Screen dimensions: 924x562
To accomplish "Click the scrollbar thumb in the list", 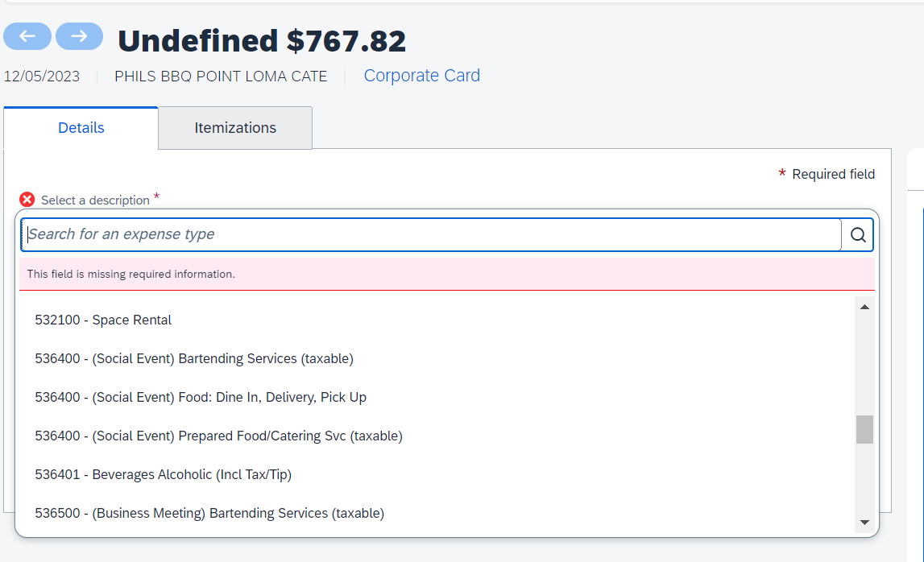I will [x=864, y=429].
